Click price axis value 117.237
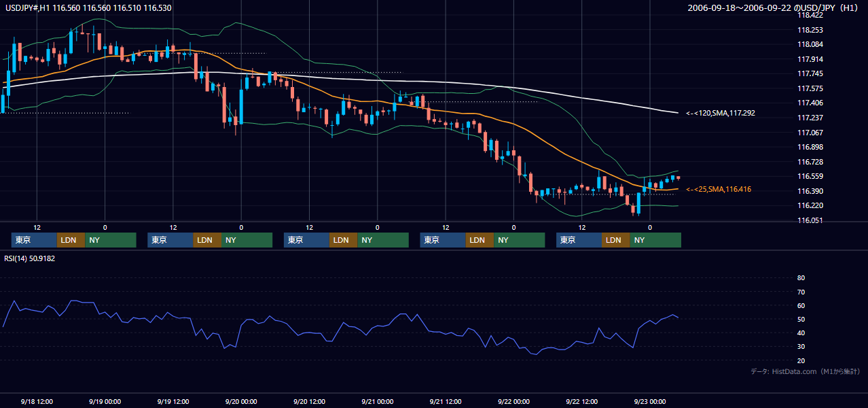 point(810,118)
